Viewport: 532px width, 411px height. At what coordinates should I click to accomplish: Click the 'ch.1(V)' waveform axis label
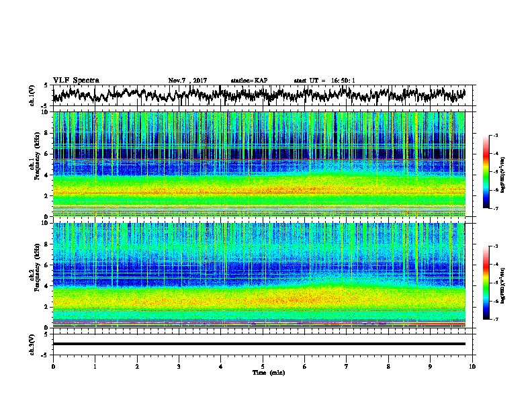[32, 95]
